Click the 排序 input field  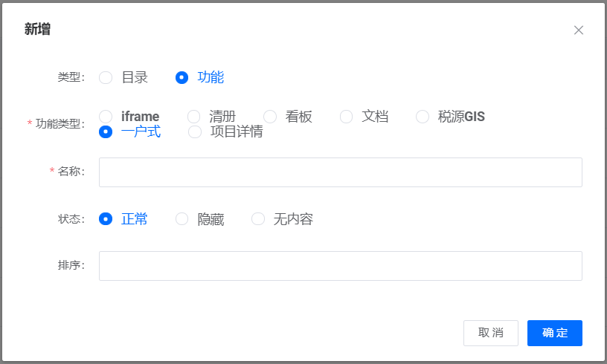[x=341, y=266]
